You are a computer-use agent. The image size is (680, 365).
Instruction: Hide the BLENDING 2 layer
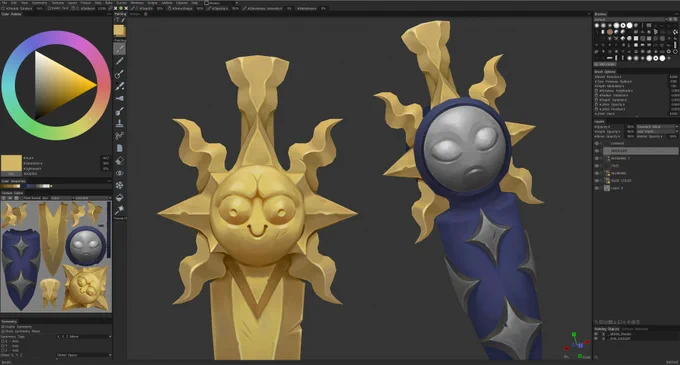[x=597, y=158]
